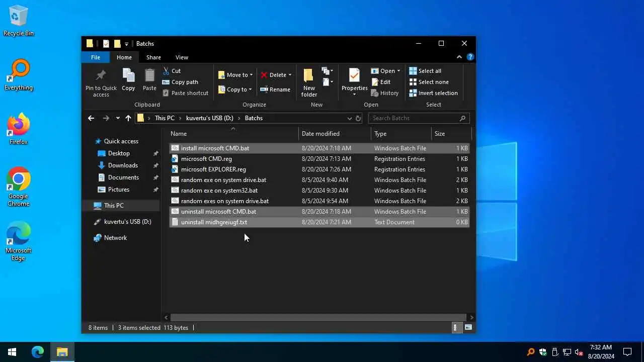Open the File menu
The image size is (644, 362).
tap(96, 57)
